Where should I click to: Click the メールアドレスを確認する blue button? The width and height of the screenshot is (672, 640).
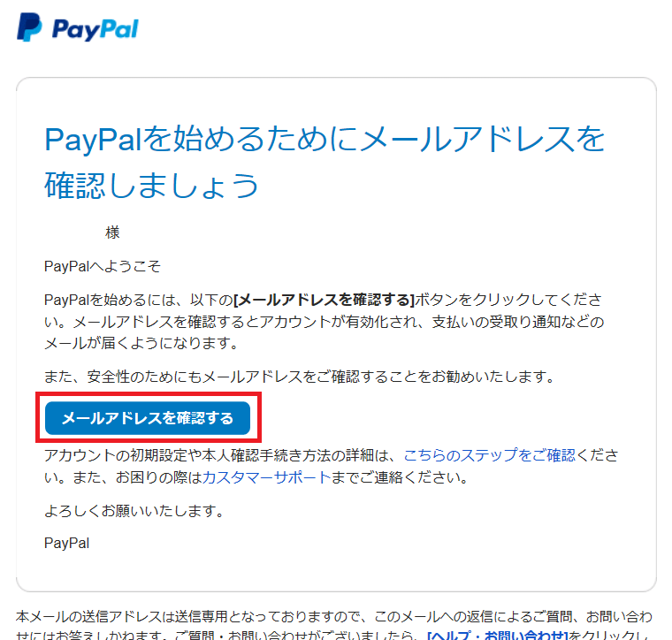(148, 418)
